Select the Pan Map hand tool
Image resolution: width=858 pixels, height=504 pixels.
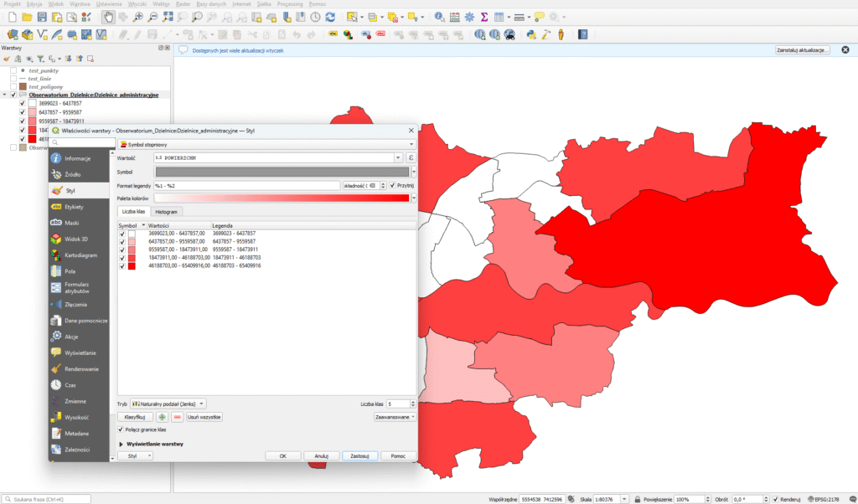point(108,17)
